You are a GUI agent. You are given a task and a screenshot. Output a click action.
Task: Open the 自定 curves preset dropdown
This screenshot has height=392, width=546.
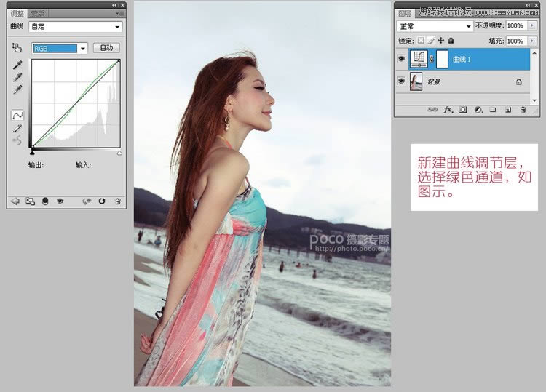(75, 27)
